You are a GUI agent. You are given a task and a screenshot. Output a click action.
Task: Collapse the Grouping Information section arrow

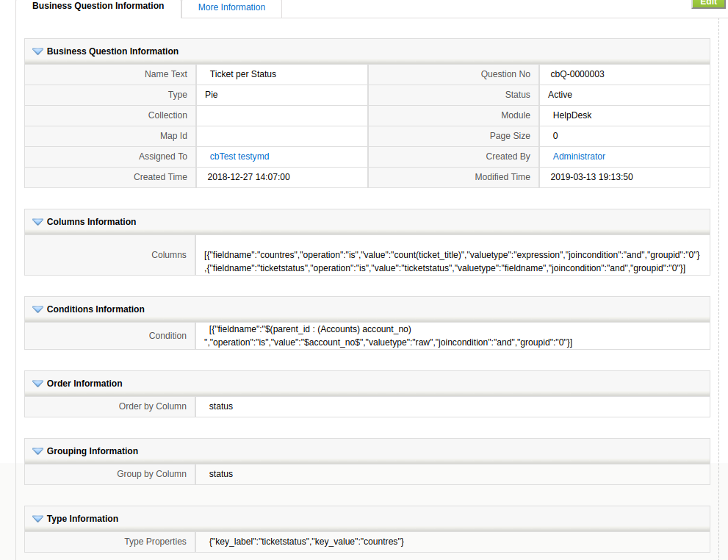[37, 451]
